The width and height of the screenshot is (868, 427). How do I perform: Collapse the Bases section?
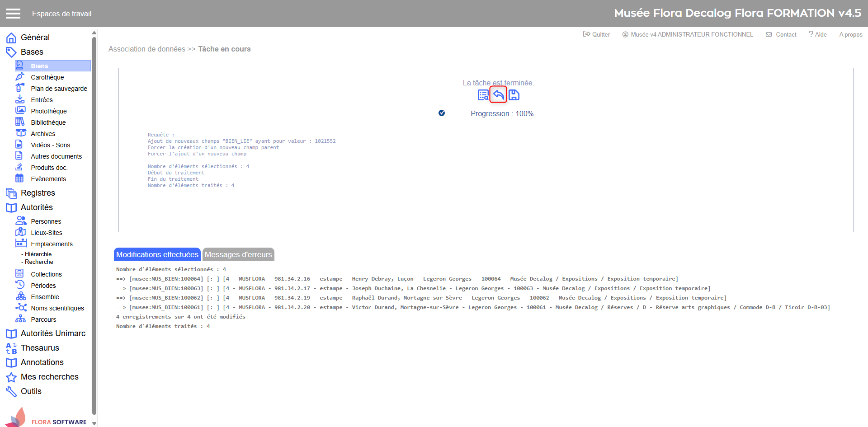pos(32,52)
